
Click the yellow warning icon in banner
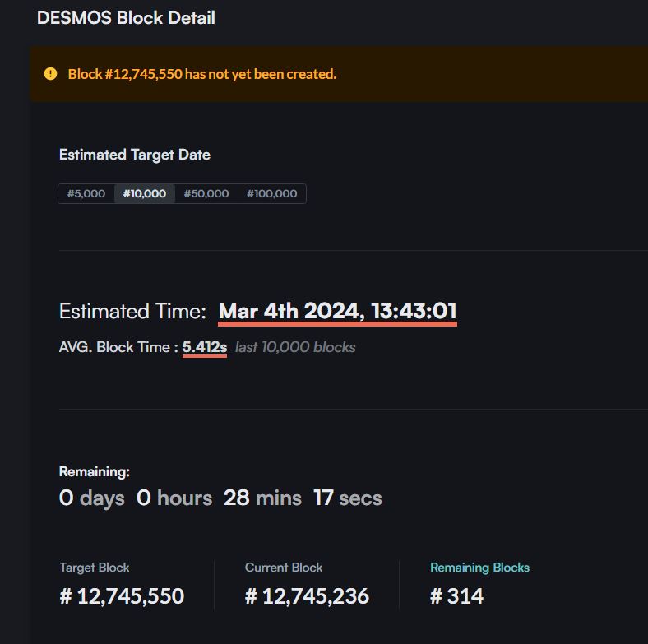tap(50, 73)
